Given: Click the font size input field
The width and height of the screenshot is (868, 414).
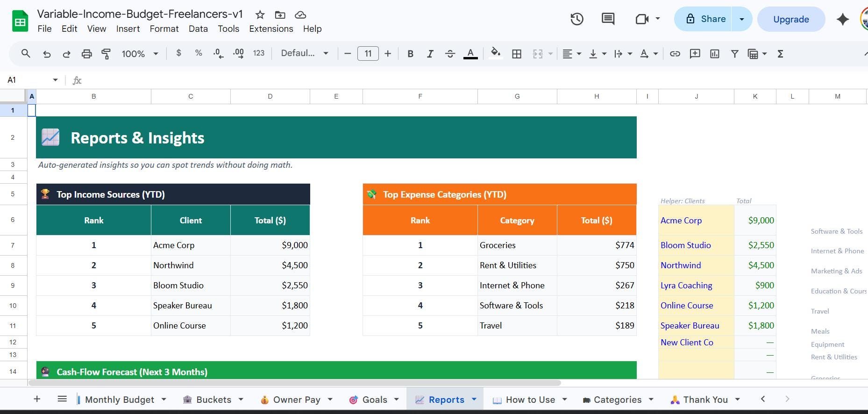Looking at the screenshot, I should [x=368, y=54].
